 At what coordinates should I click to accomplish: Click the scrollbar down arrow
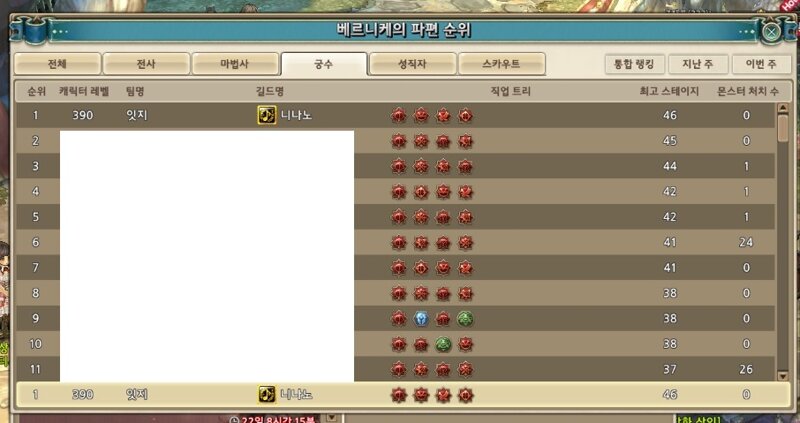tap(783, 376)
